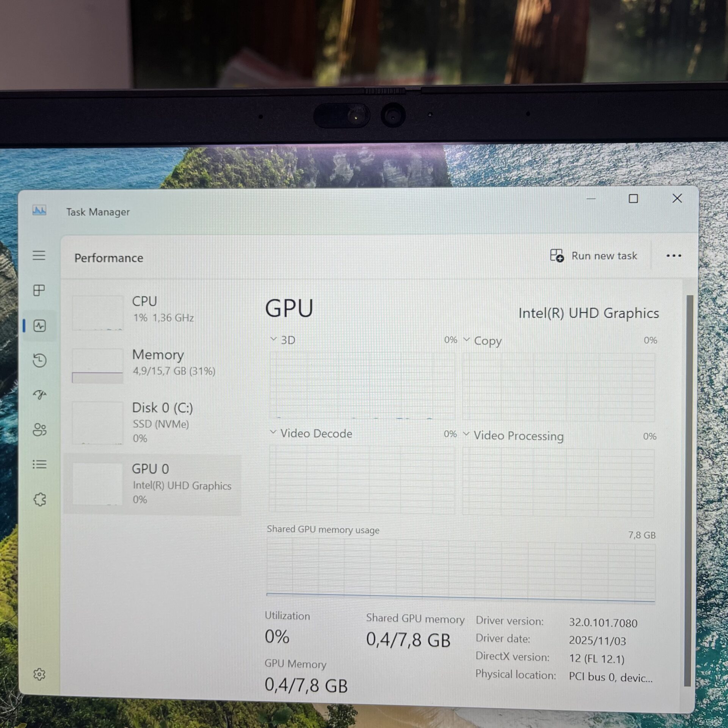Image resolution: width=728 pixels, height=728 pixels.
Task: Click the Disk 0 mini graph thumbnail
Action: 97,423
